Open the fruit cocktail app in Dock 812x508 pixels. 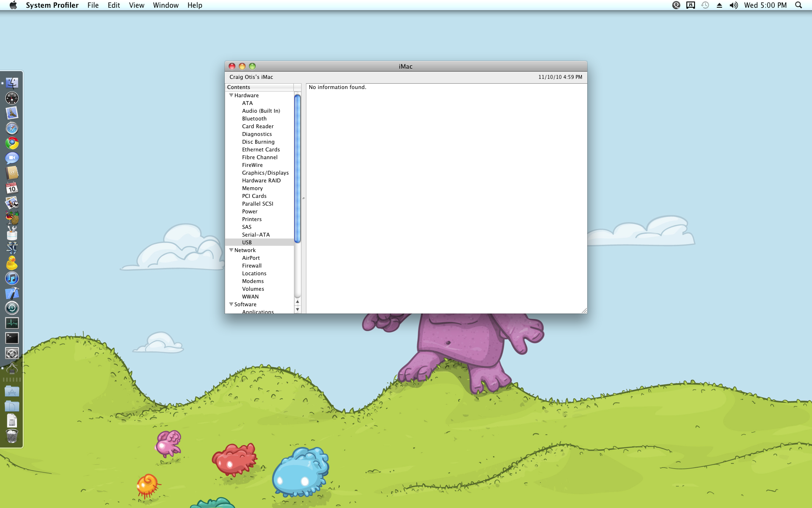(x=12, y=218)
